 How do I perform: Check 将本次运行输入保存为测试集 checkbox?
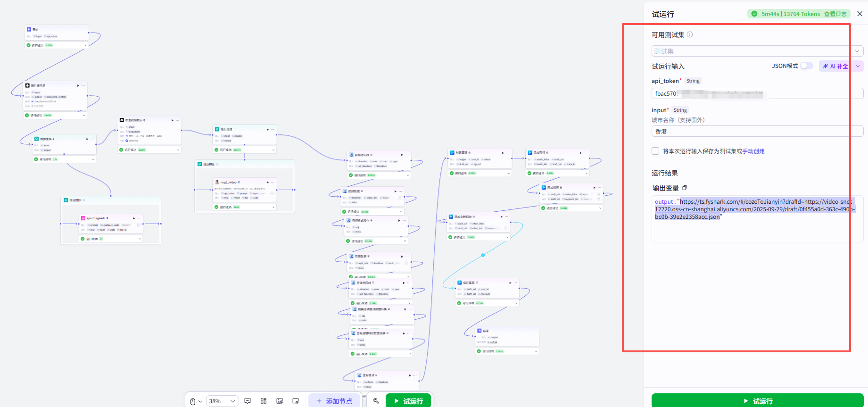point(655,151)
